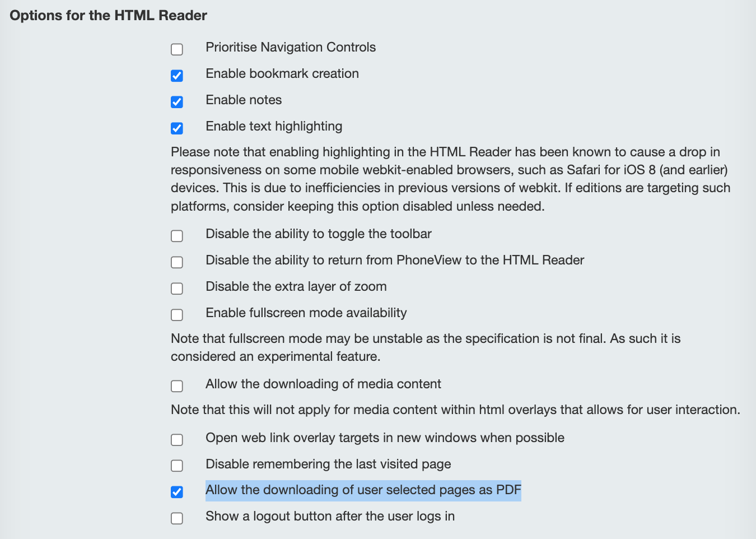Click the 'Options for the HTML Reader' heading
The image size is (756, 539).
pos(109,16)
